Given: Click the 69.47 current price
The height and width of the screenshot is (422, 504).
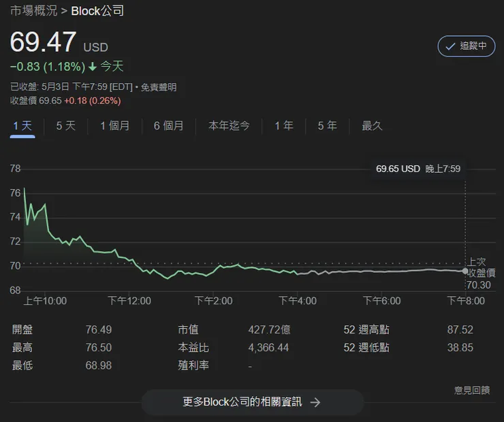Looking at the screenshot, I should click(43, 42).
